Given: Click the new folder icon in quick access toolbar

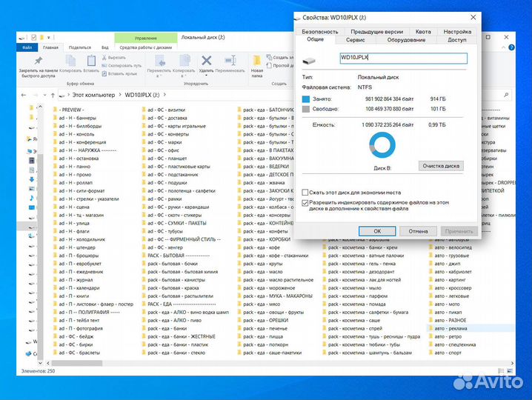Looking at the screenshot, I should tap(41, 37).
